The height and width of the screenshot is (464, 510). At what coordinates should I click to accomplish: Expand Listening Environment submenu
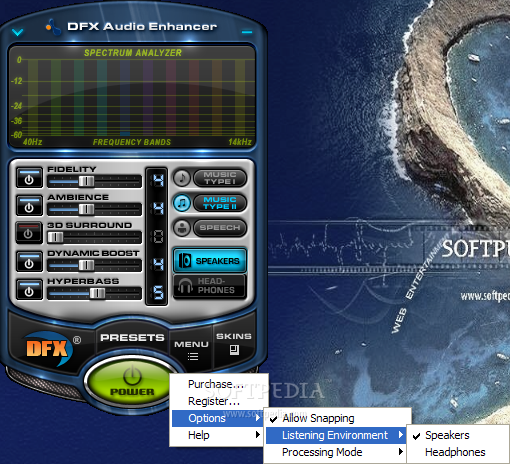pyautogui.click(x=336, y=435)
